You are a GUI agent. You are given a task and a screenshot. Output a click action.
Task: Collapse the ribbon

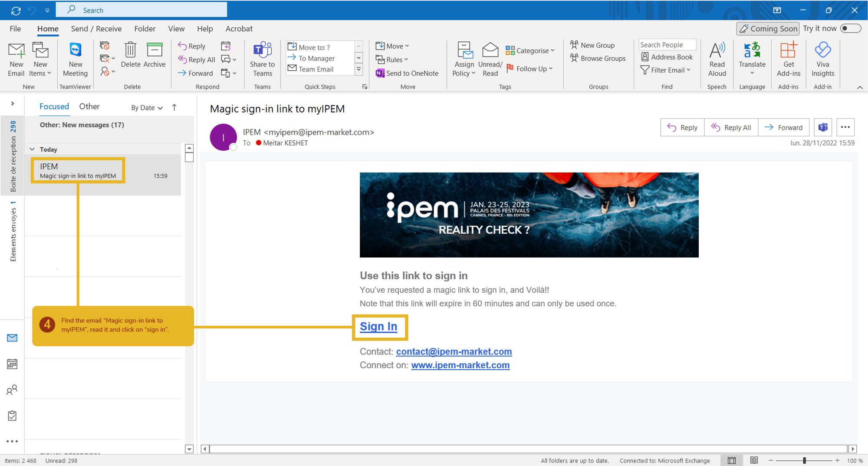(x=860, y=87)
